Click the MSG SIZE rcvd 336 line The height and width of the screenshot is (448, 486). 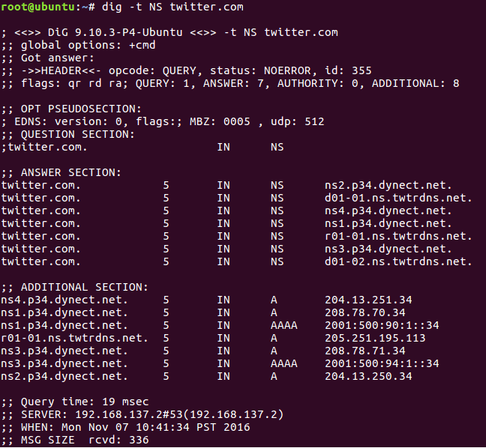click(75, 440)
